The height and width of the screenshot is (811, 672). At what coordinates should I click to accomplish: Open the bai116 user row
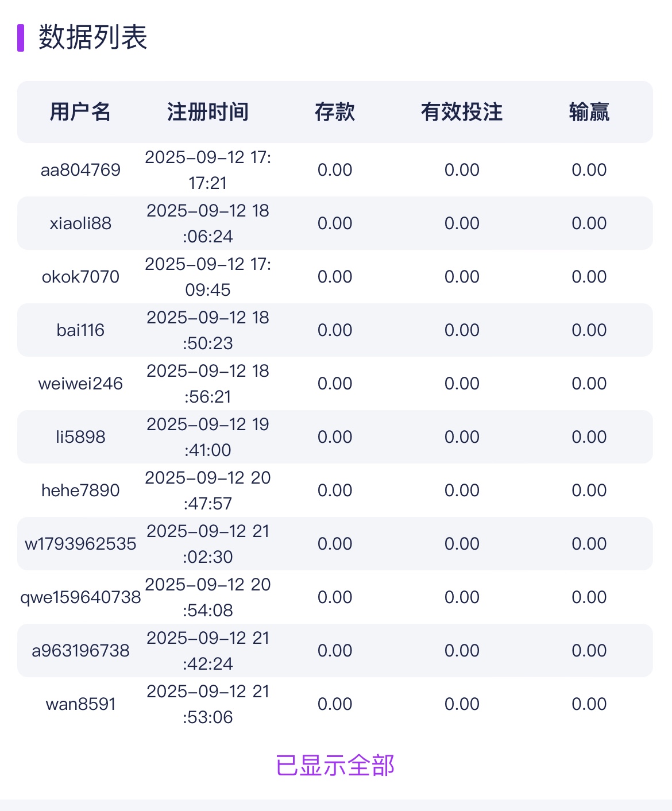pos(80,330)
